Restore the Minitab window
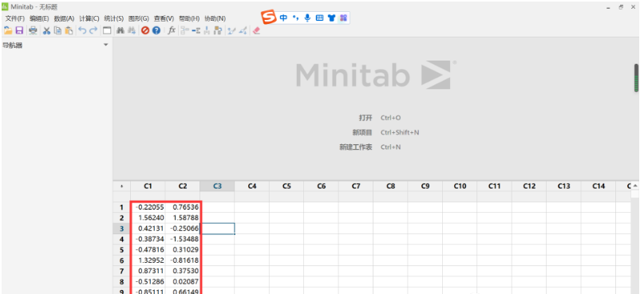This screenshot has width=644, height=294. 621,7
